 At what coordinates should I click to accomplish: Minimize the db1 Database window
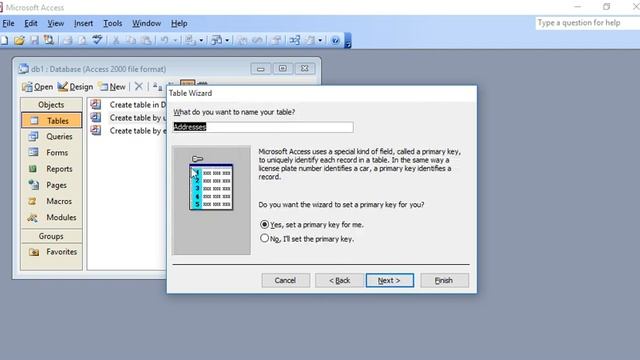pos(260,69)
